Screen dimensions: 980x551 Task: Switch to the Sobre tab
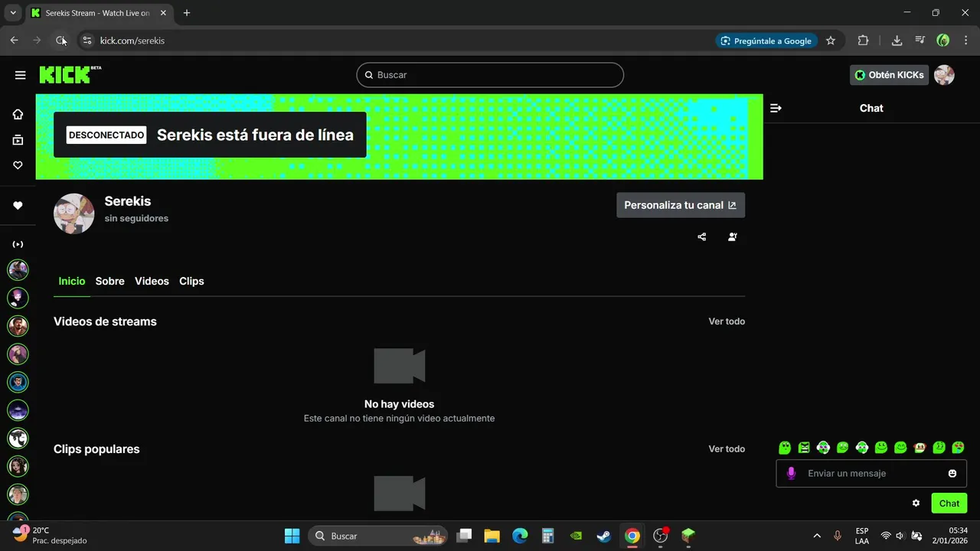[109, 281]
